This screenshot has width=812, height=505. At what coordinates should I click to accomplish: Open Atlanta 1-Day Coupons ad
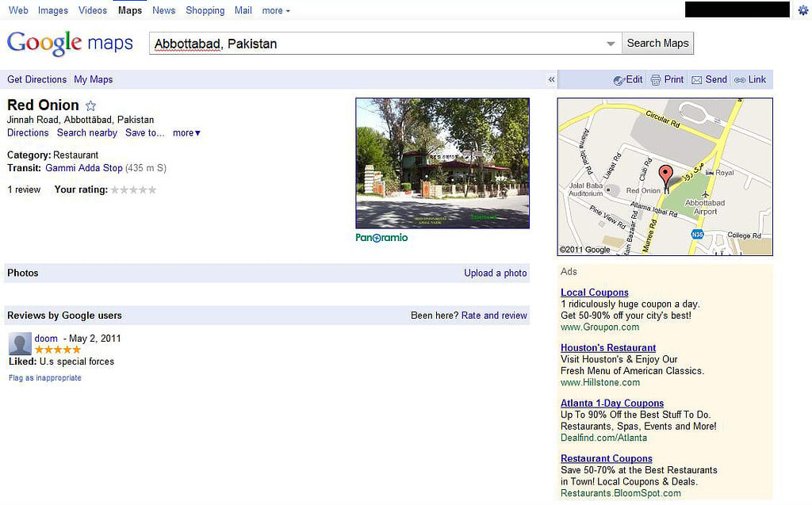[x=612, y=404]
